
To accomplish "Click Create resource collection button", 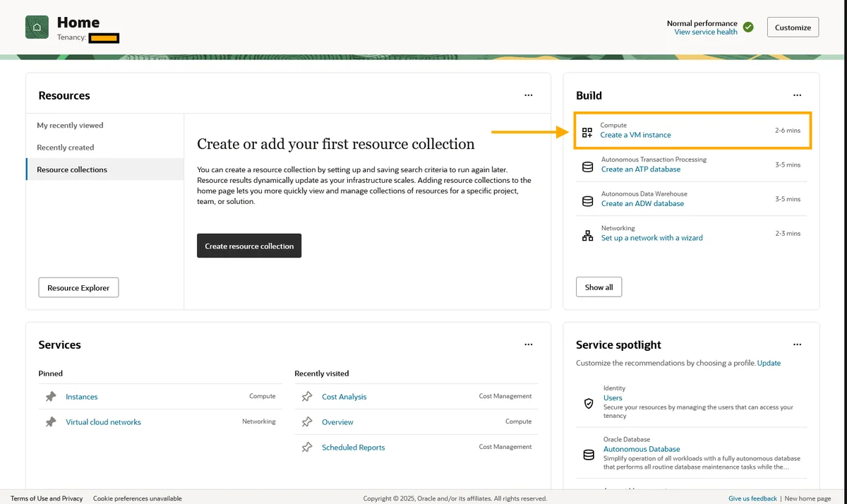I will [249, 246].
